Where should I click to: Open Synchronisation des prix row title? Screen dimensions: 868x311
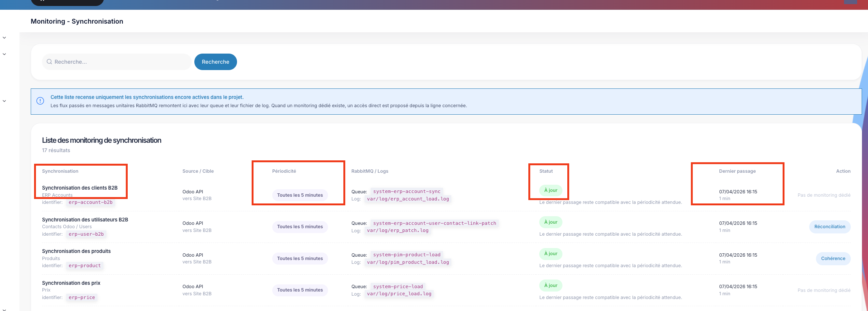pyautogui.click(x=71, y=283)
